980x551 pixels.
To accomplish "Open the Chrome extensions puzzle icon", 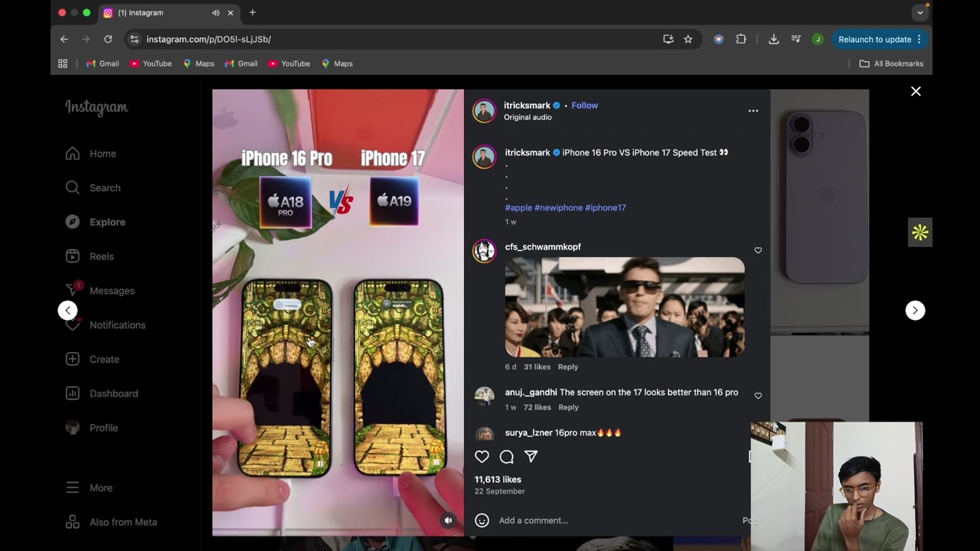I will [740, 39].
